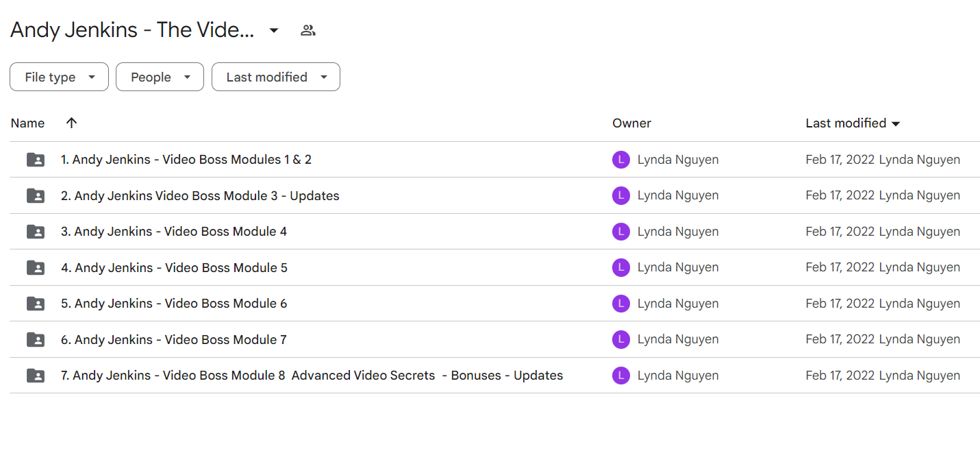Click shared folder icon for Module 6
Viewport: 980px width, 453px height.
36,304
